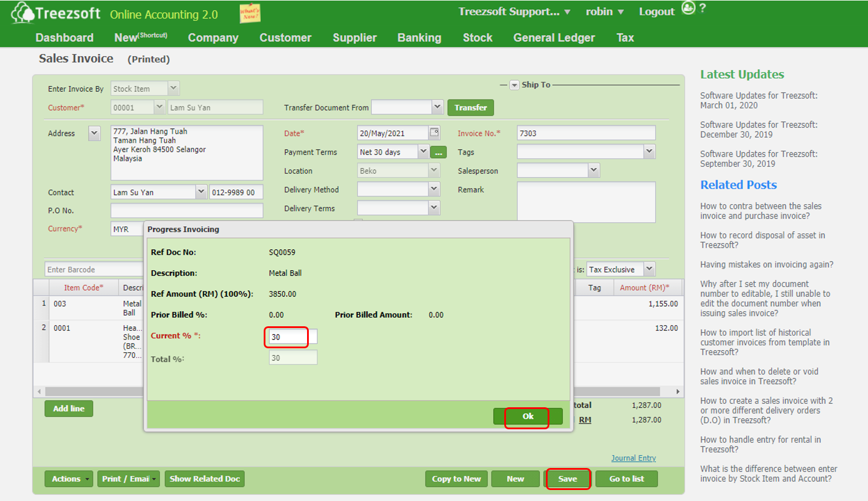
Task: Open the Tax Exclusive dropdown
Action: pos(649,269)
